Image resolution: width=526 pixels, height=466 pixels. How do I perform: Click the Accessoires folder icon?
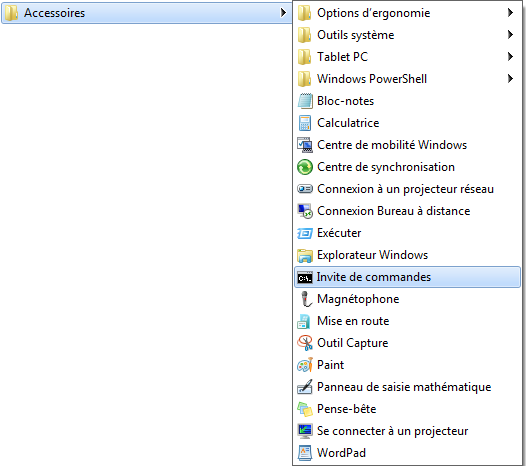click(12, 13)
